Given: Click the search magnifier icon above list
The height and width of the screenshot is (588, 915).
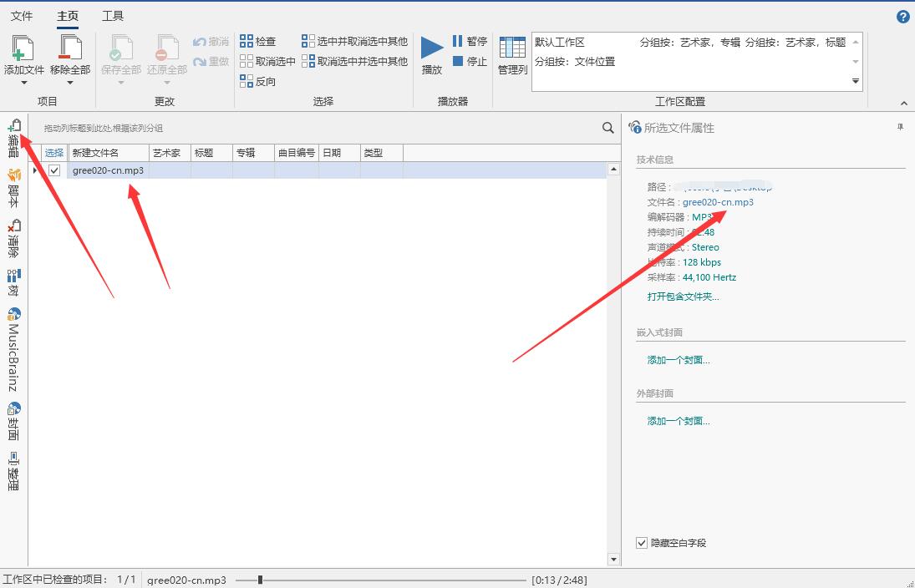Looking at the screenshot, I should [x=608, y=128].
